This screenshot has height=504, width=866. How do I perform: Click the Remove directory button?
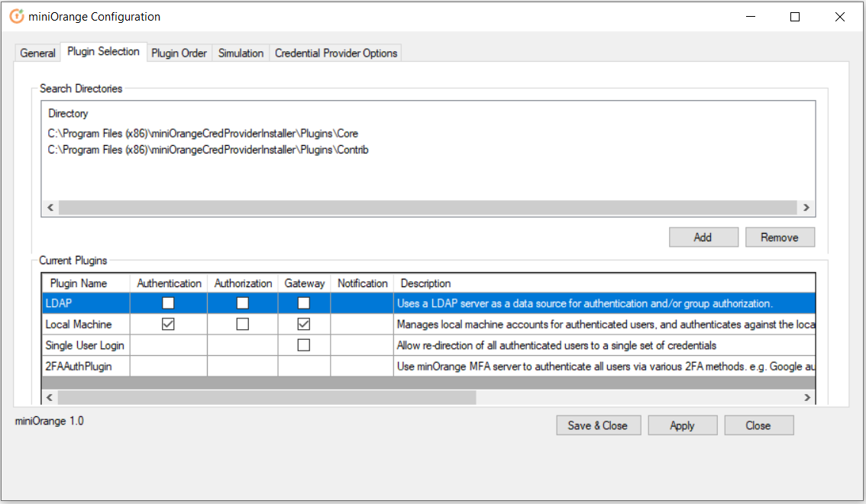779,237
